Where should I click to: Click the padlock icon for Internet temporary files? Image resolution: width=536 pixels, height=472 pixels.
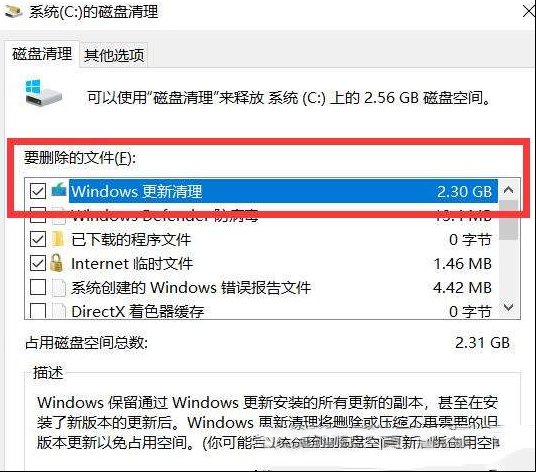coord(56,263)
